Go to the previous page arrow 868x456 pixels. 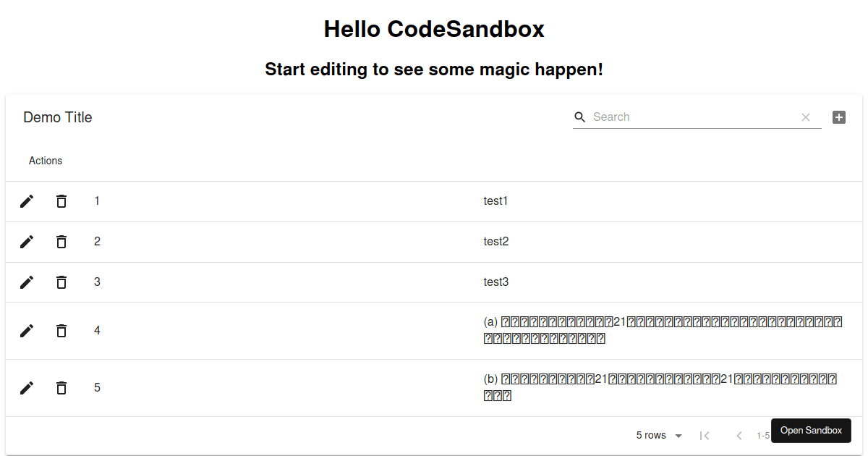739,435
